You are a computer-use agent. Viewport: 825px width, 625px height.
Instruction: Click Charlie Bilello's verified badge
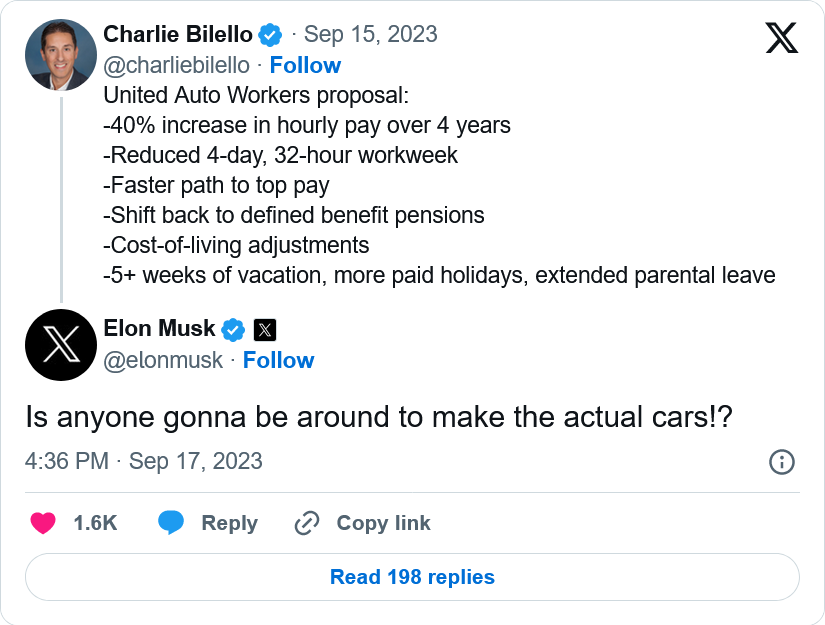[270, 35]
